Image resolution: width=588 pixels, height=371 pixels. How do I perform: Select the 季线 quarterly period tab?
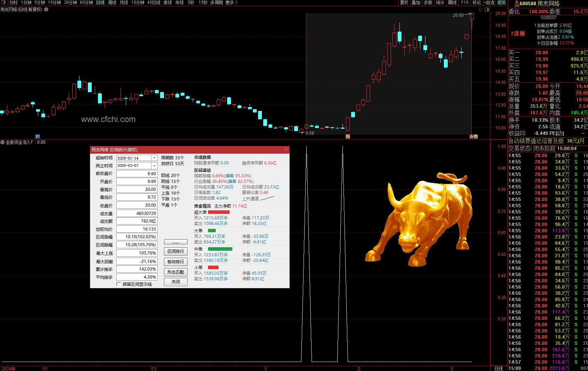pos(168,2)
